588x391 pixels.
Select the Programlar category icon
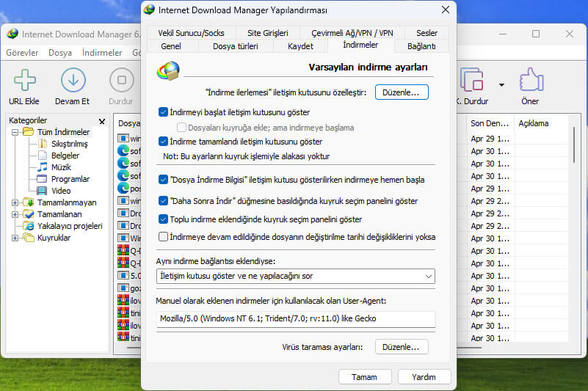pyautogui.click(x=42, y=179)
